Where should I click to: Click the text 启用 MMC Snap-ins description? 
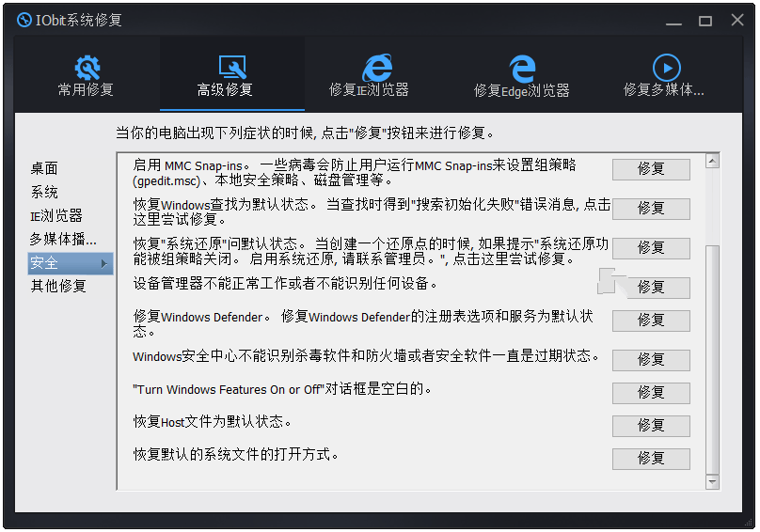tap(355, 173)
